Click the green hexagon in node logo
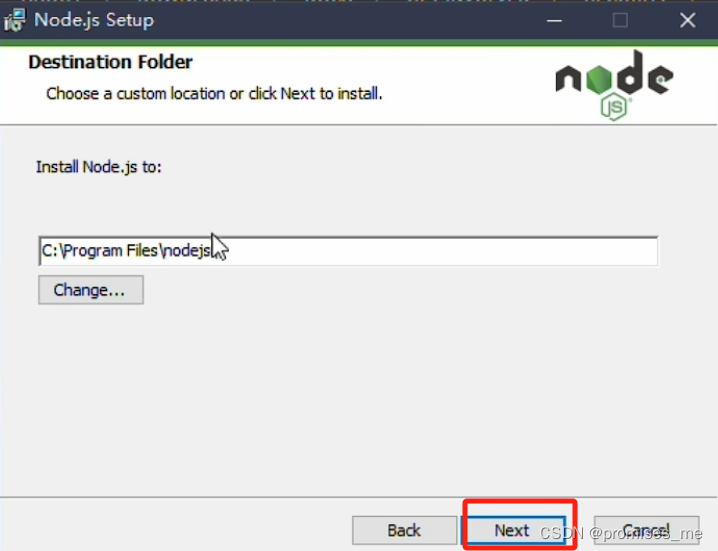The width and height of the screenshot is (718, 551). [x=599, y=80]
